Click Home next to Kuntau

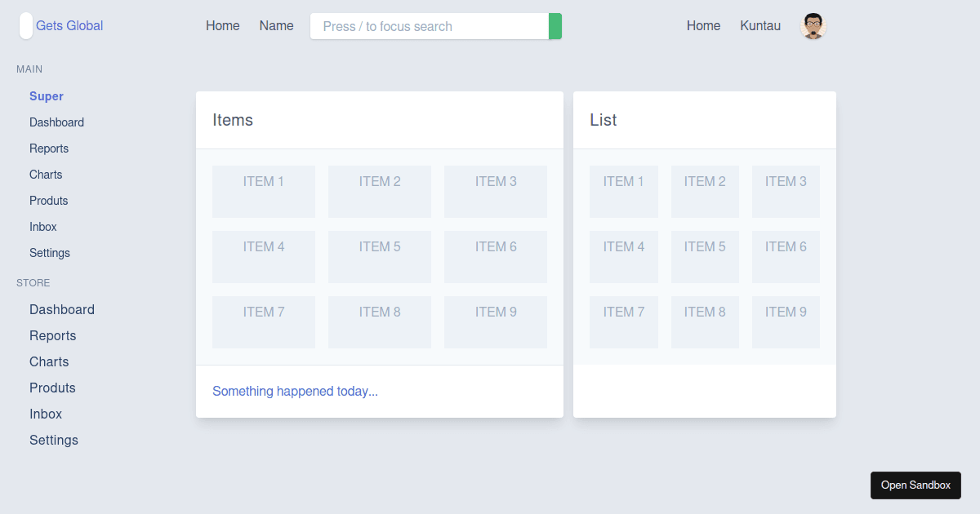click(x=703, y=25)
